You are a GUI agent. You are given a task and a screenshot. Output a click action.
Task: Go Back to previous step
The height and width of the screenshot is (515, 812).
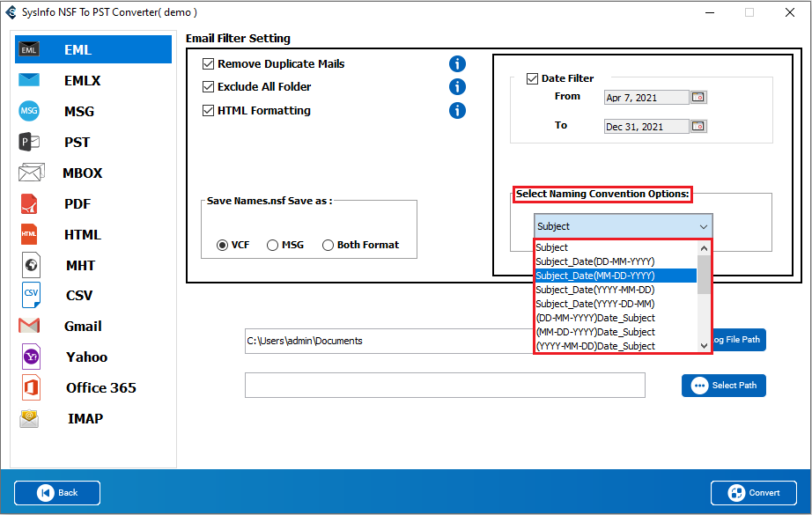pyautogui.click(x=57, y=493)
